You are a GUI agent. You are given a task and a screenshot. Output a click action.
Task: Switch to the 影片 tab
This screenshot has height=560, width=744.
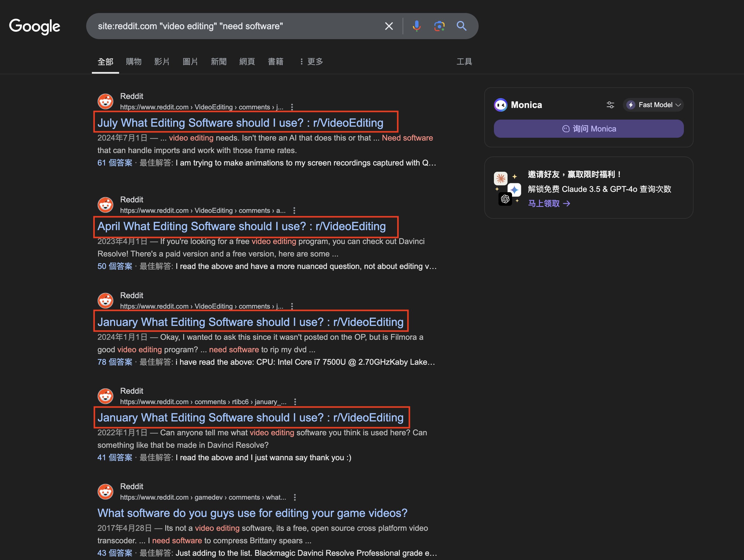[162, 61]
